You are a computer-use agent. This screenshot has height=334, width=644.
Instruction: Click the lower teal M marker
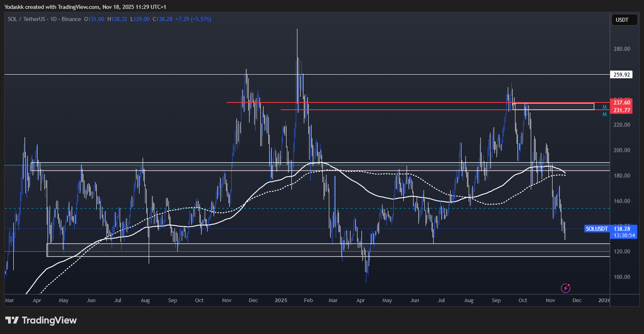(x=605, y=115)
